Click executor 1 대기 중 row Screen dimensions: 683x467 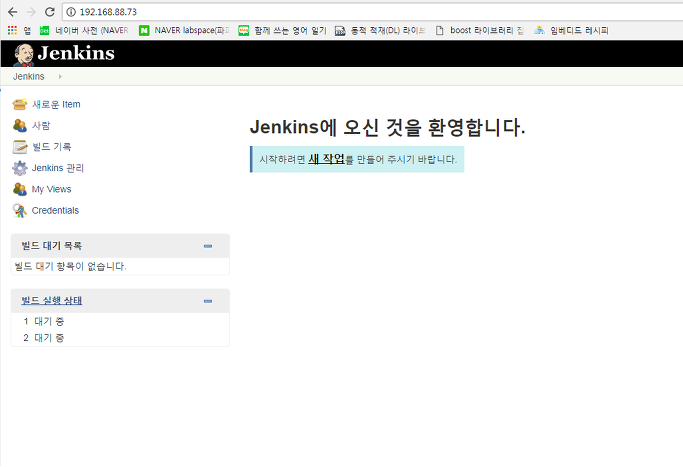[x=120, y=321]
